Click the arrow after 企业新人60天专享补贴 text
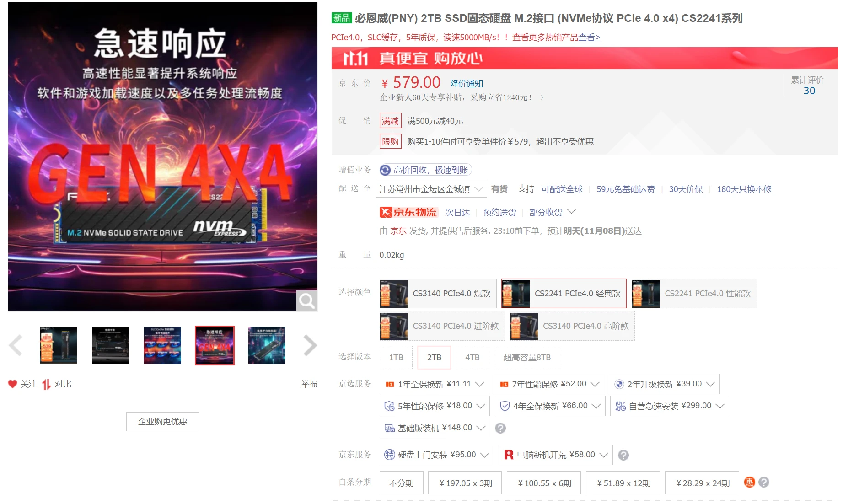The width and height of the screenshot is (843, 504). point(542,97)
